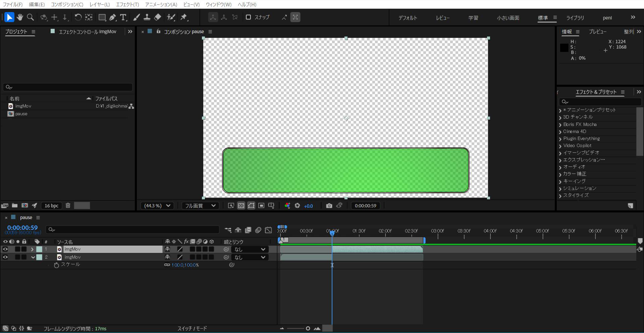Open the resolution quality dropdown
This screenshot has width=644, height=333.
(200, 206)
